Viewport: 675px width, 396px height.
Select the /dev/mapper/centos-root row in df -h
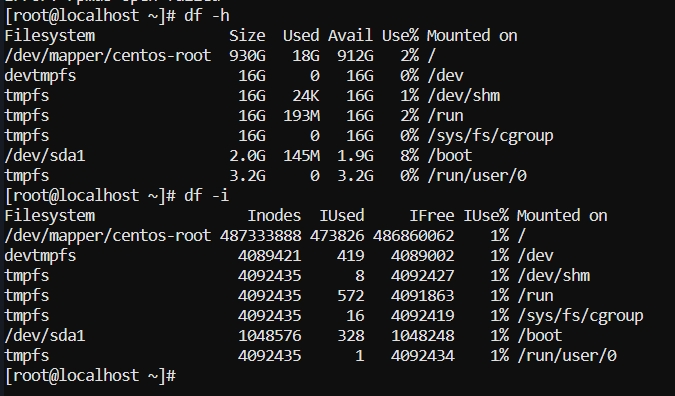220,56
